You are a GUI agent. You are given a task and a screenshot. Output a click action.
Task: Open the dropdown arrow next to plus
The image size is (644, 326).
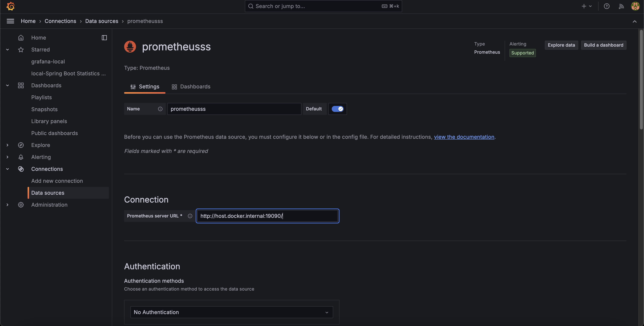click(x=590, y=6)
